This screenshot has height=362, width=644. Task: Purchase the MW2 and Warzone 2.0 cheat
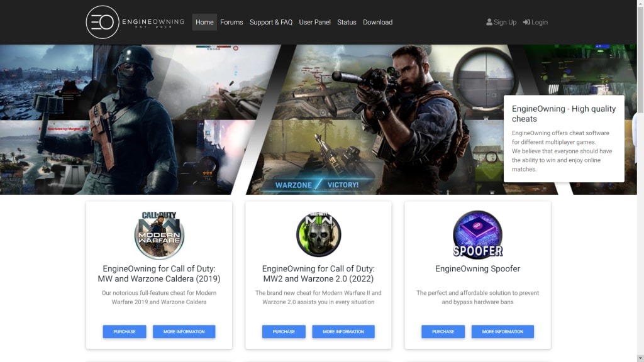pyautogui.click(x=284, y=332)
